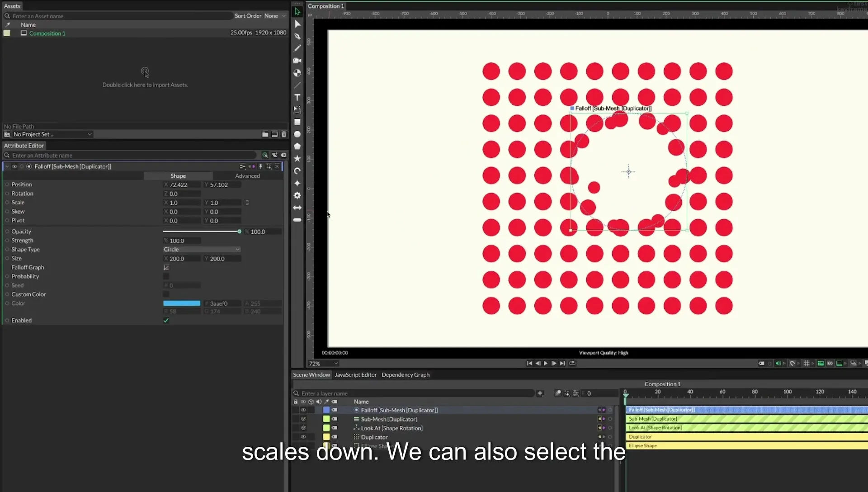
Task: Open the viewport zoom percentage dropdown
Action: [x=323, y=364]
